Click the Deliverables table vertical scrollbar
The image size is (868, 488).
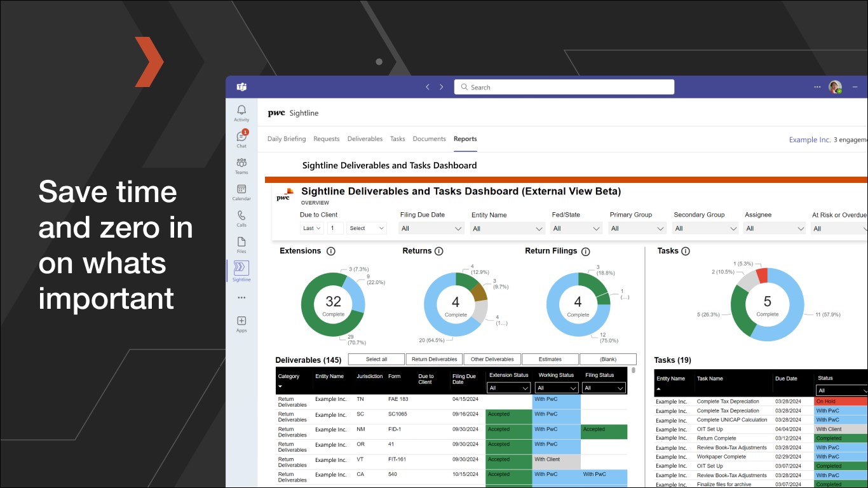click(633, 370)
